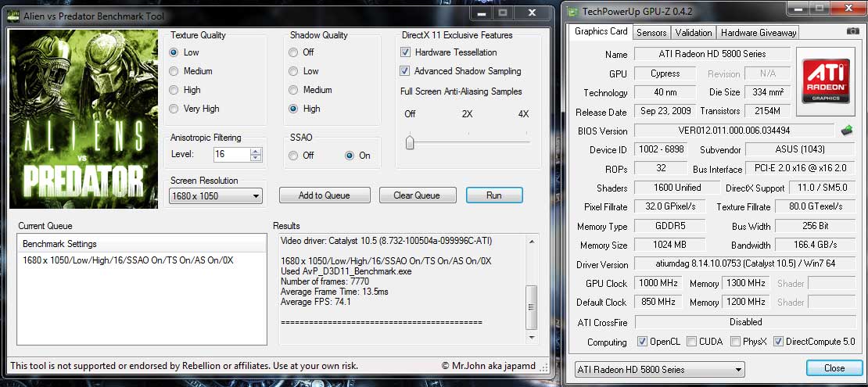The height and width of the screenshot is (387, 868).
Task: Click the Anisotropic Filtering Level field
Action: click(x=231, y=155)
